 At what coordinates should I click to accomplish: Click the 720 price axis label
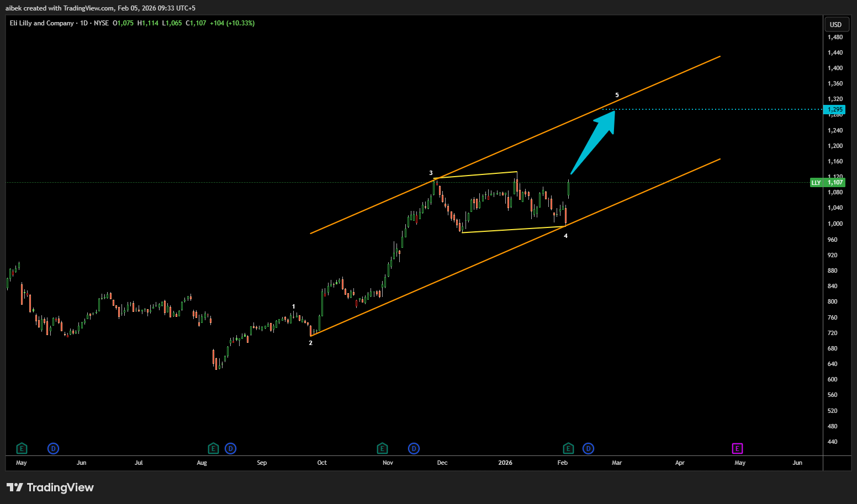coord(833,333)
